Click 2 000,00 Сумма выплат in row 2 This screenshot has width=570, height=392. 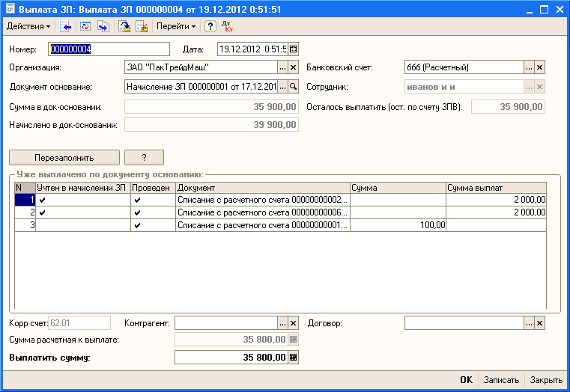click(496, 212)
